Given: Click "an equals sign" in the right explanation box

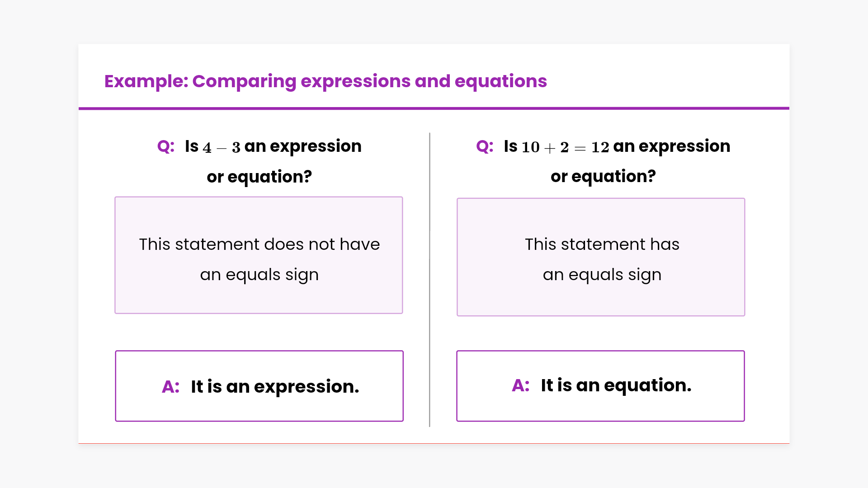Looking at the screenshot, I should (x=602, y=275).
